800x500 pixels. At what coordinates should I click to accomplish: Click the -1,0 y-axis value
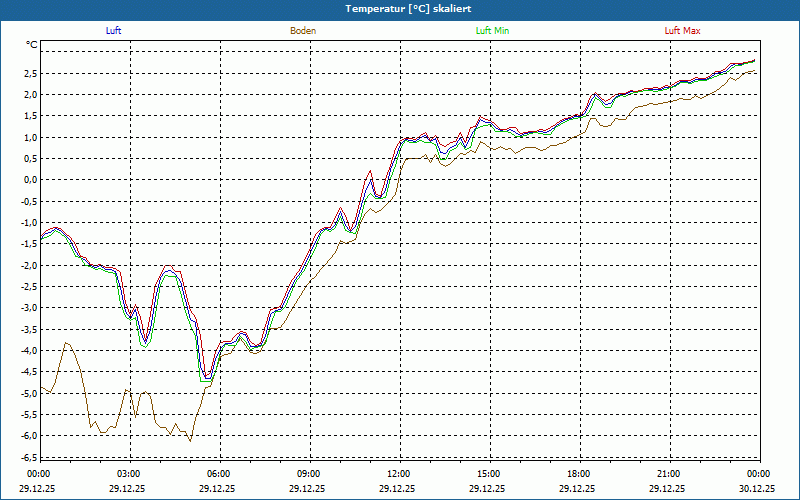point(30,222)
